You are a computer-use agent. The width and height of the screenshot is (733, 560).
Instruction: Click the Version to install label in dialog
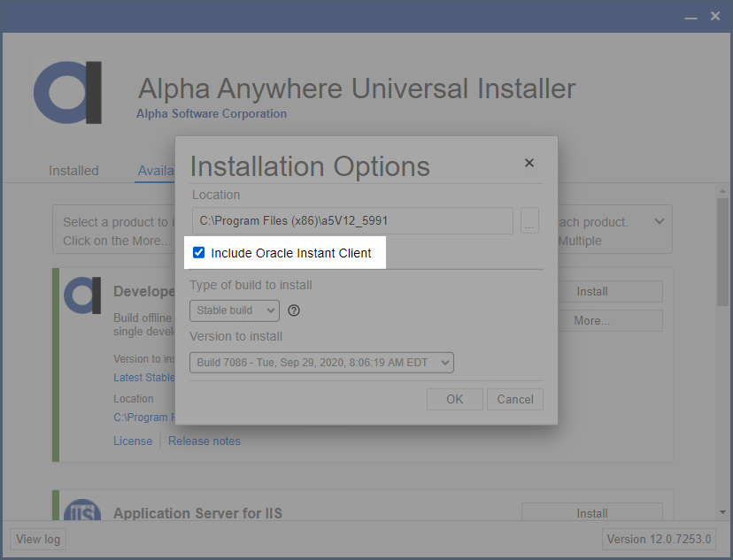[x=236, y=336]
